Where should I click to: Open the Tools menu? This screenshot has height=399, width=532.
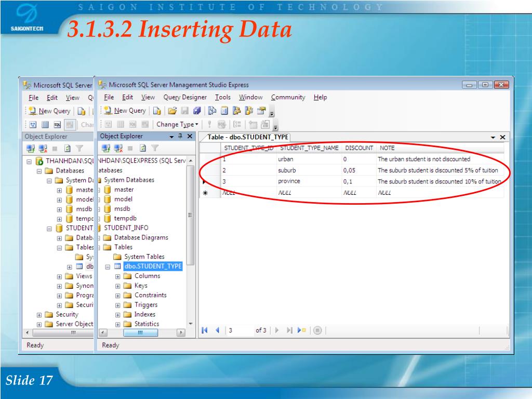click(x=222, y=97)
